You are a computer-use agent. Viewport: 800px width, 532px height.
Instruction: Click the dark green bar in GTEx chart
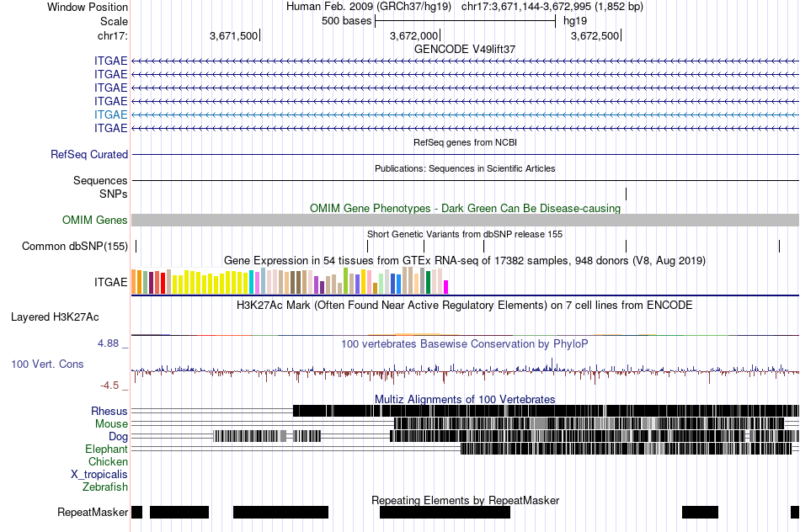point(429,282)
